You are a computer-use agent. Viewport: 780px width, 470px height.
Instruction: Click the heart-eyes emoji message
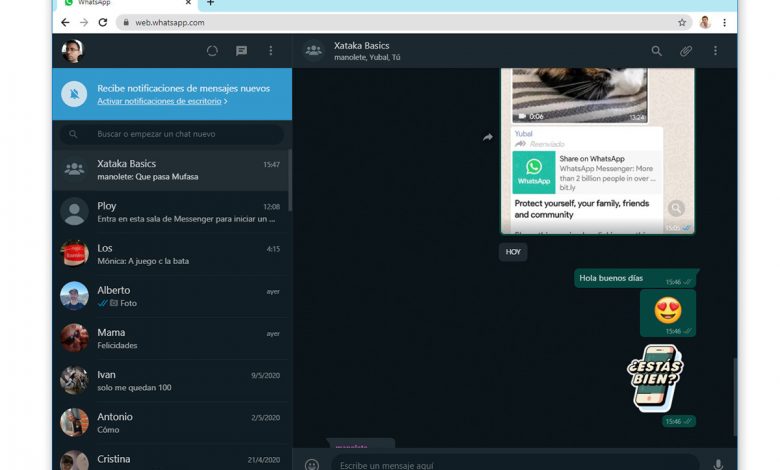pyautogui.click(x=668, y=313)
